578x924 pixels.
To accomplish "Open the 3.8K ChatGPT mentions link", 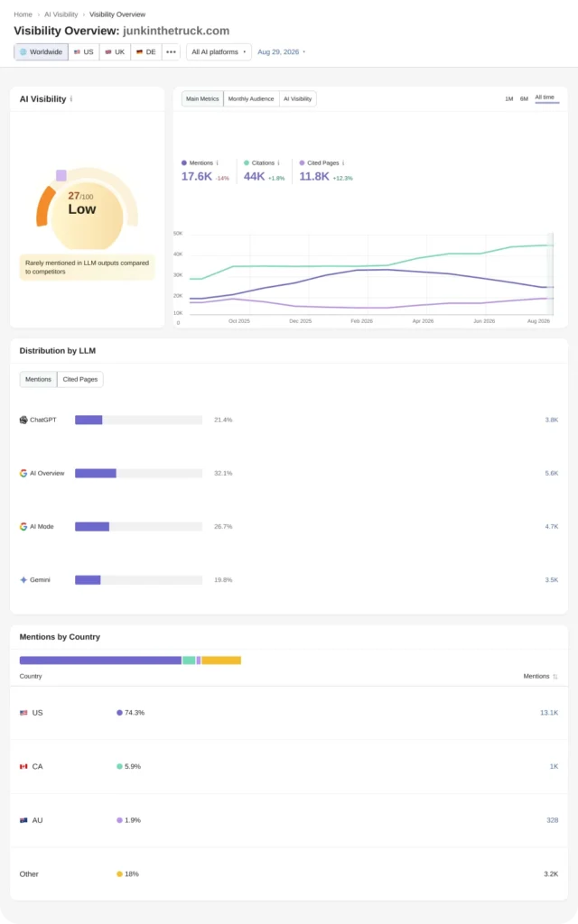I will click(x=552, y=420).
